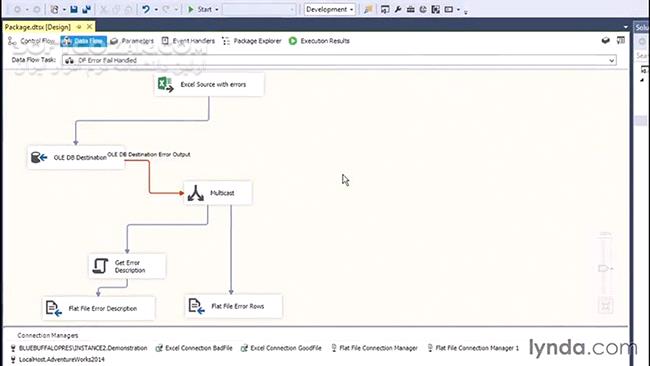
Task: Select LocalHost.AdventureWorks2014 connection manager
Action: coord(58,359)
